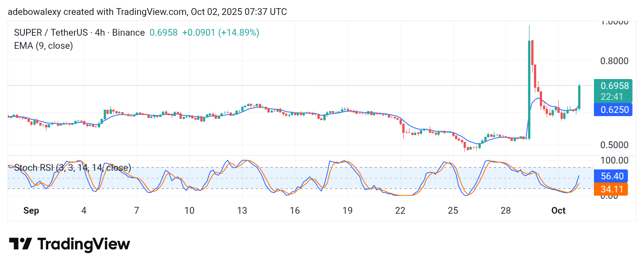644x267 pixels.
Task: Select the 13 date marker on time axis
Action: [x=242, y=211]
